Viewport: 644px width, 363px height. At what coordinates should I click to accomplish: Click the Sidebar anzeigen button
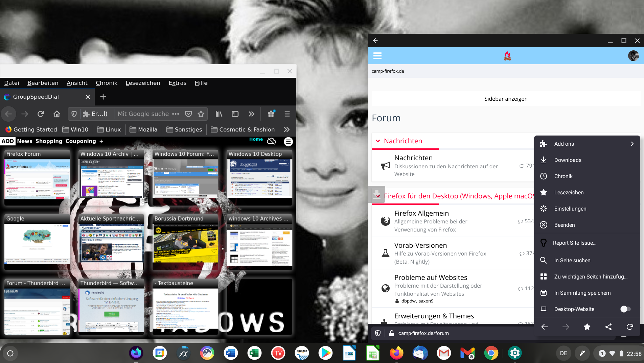point(506,99)
